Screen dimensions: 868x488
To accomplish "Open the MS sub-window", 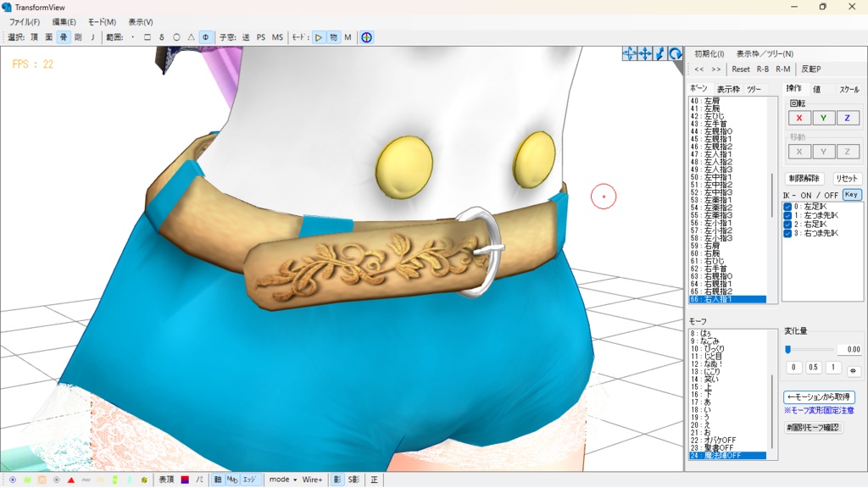I will click(x=277, y=37).
